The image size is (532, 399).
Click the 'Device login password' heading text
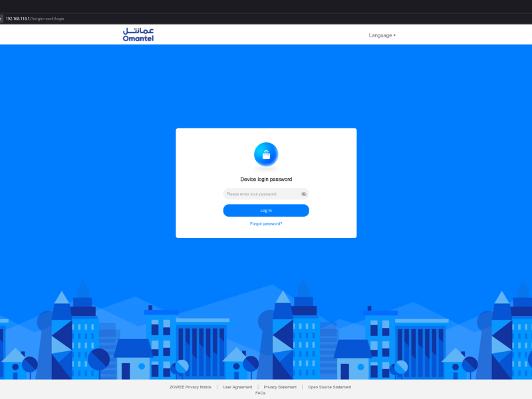coord(266,180)
